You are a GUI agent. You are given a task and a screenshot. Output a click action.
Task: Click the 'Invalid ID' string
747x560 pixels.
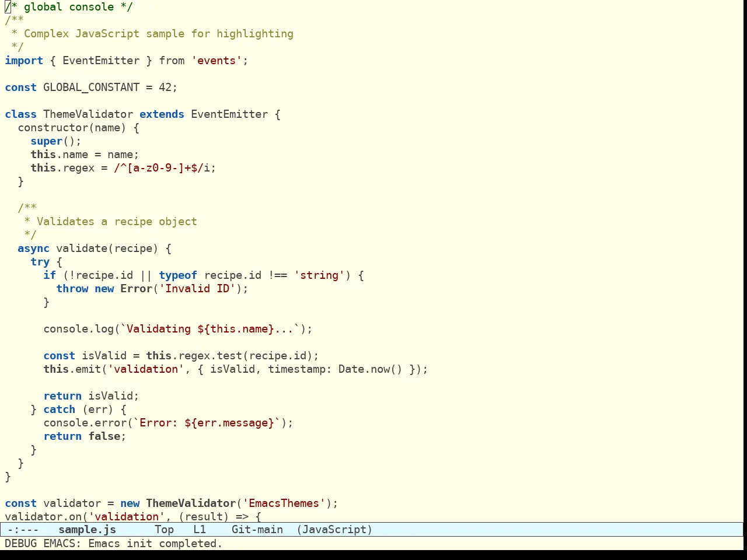(x=197, y=289)
